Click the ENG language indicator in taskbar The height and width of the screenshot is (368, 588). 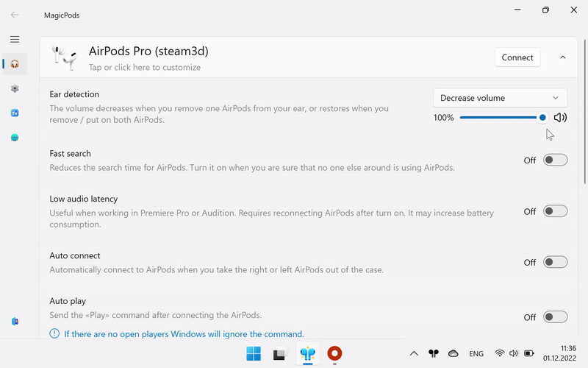pos(476,354)
